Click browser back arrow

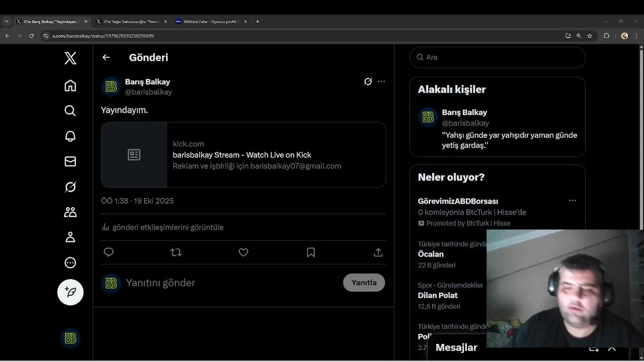click(7, 36)
